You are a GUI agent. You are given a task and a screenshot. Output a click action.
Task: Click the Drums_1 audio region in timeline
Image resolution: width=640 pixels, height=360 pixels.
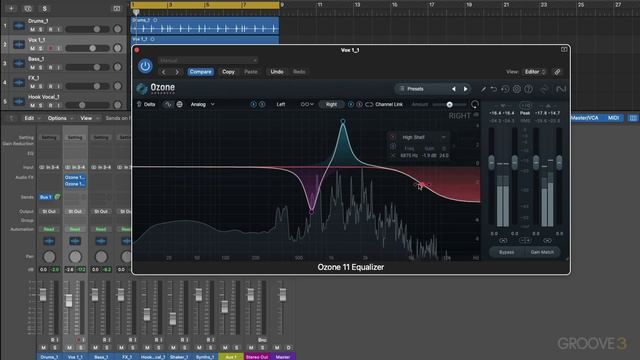pyautogui.click(x=205, y=26)
